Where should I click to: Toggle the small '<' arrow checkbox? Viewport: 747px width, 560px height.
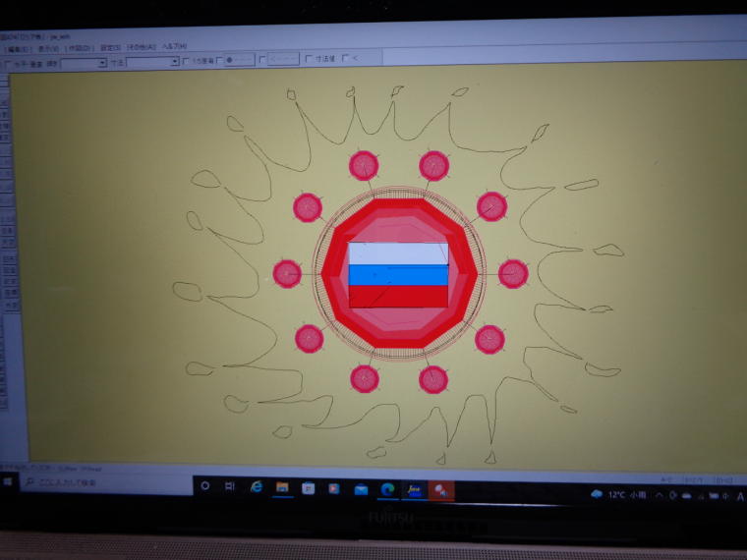[345, 58]
